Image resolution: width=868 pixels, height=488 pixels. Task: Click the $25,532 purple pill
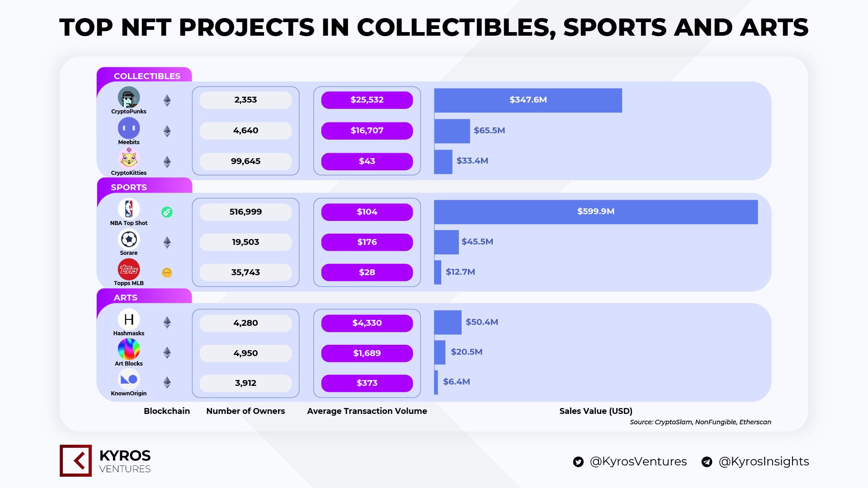point(367,100)
